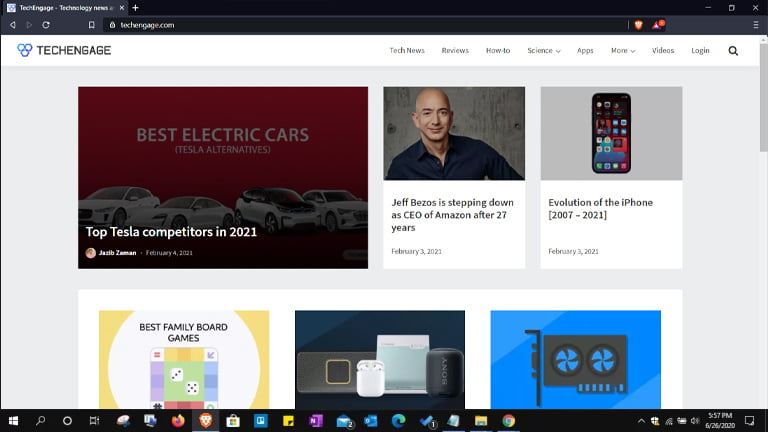
Task: Close the TechEngage browser tab
Action: pyautogui.click(x=122, y=8)
